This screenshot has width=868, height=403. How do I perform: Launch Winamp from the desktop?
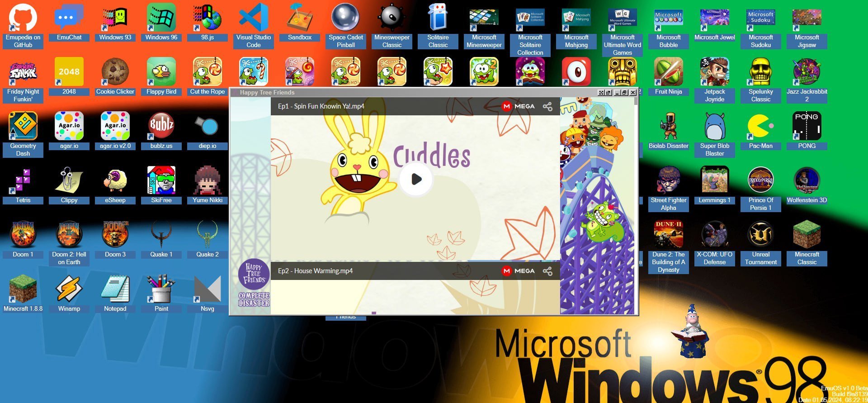[69, 293]
